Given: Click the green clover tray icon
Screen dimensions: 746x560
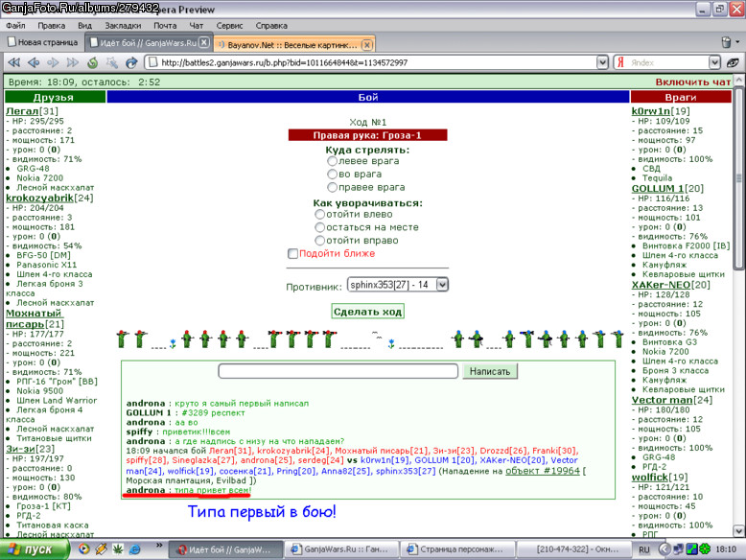Looking at the screenshot, I should 705,549.
